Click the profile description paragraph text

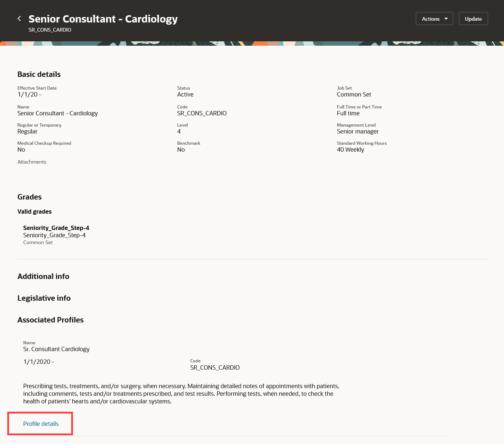coord(181,394)
